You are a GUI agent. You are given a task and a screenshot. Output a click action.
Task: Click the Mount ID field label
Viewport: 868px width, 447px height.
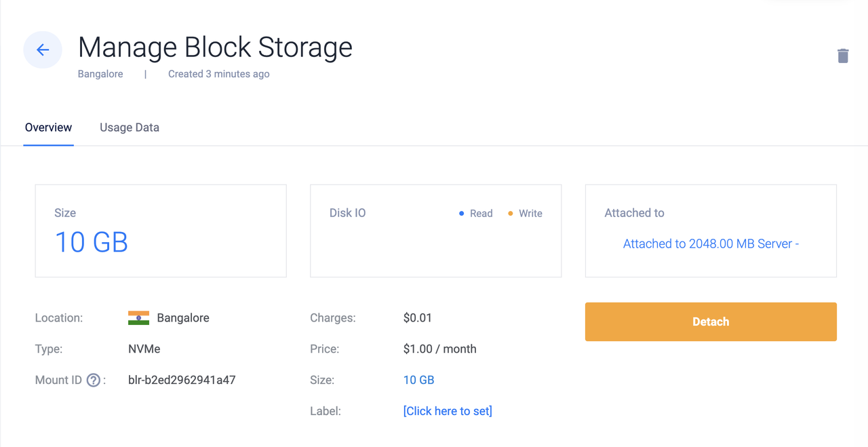(x=58, y=380)
